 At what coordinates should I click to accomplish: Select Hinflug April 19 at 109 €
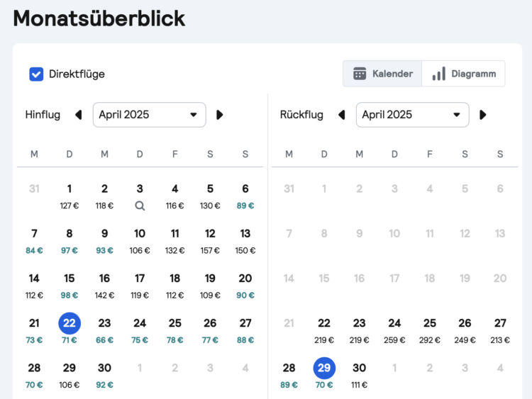click(x=210, y=286)
